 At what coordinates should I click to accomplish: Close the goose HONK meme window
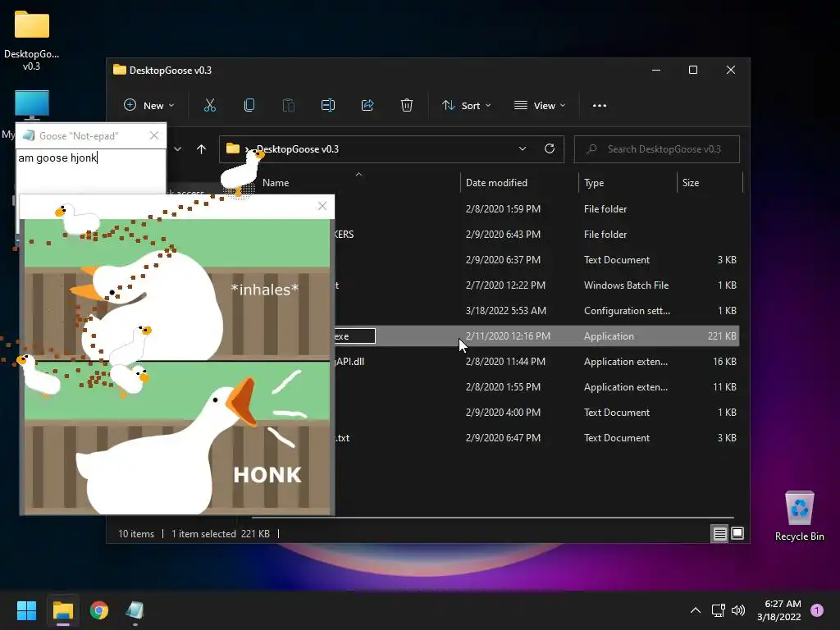[322, 206]
